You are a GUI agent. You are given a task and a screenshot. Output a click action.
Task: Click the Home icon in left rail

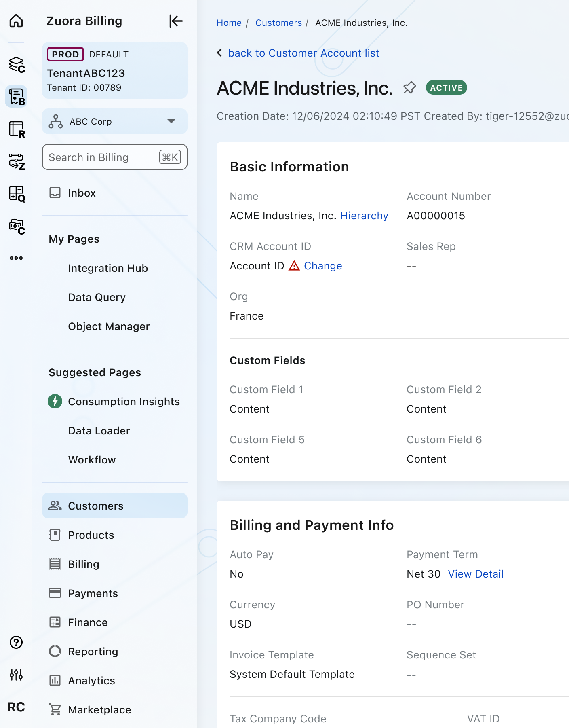[16, 21]
